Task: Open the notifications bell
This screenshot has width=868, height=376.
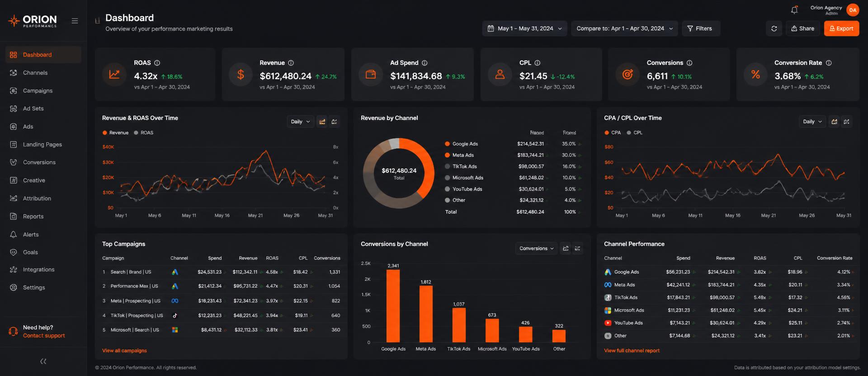Action: 794,10
